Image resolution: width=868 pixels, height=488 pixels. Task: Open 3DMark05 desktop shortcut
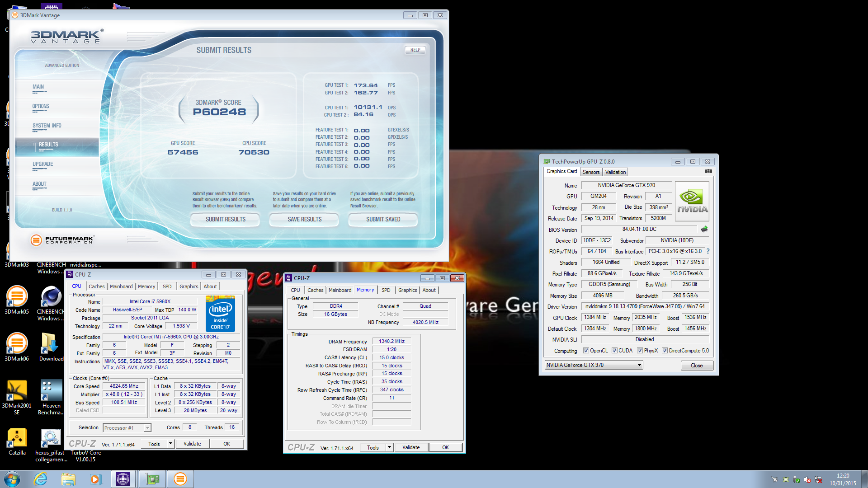coord(17,300)
